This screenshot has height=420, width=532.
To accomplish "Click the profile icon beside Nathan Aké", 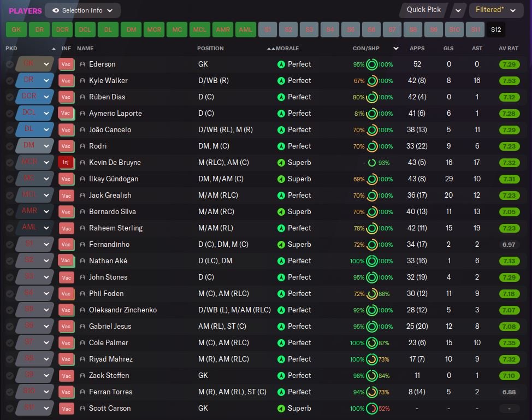I will (82, 261).
